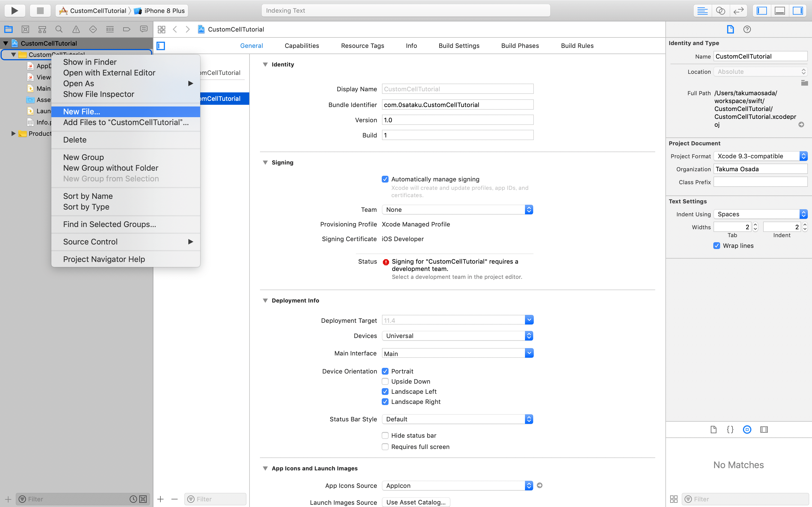Screen dimensions: 812x507
Task: Select Delete in the context menu
Action: tap(75, 140)
